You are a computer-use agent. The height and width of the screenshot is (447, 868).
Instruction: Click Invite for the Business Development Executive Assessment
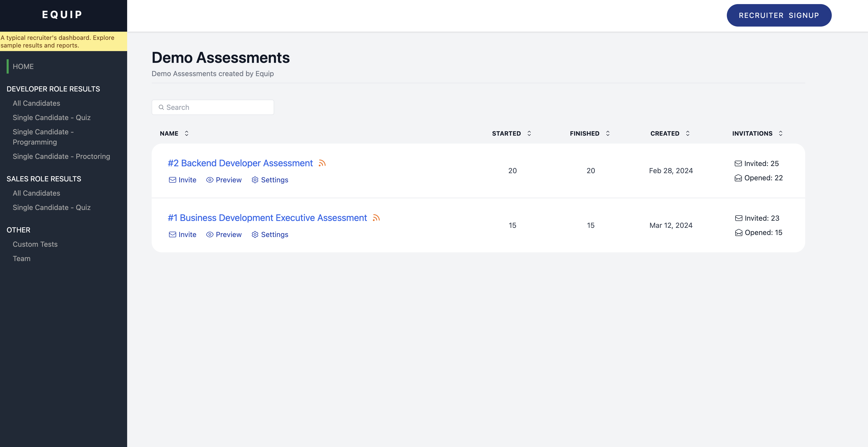click(x=183, y=235)
